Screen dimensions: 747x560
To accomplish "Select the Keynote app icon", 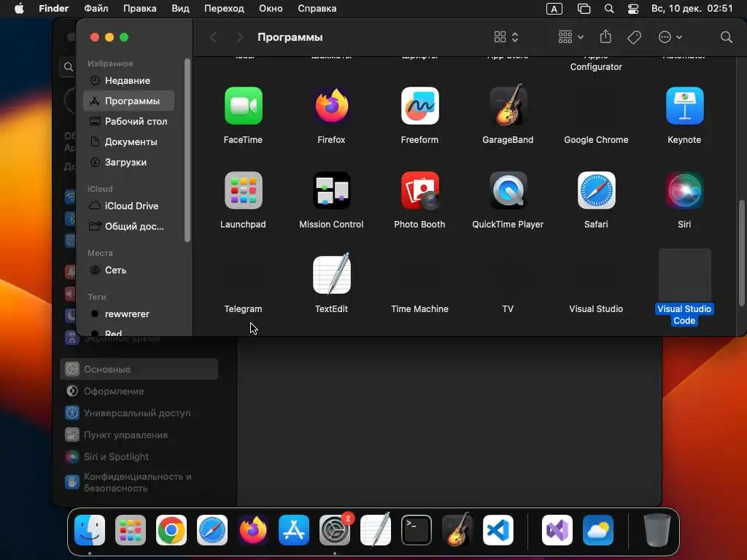I will (684, 106).
